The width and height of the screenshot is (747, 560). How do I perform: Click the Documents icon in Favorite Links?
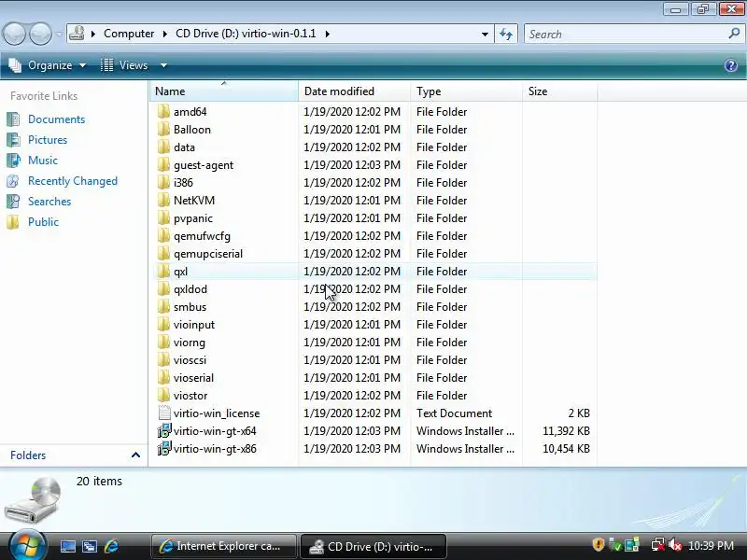(x=13, y=119)
